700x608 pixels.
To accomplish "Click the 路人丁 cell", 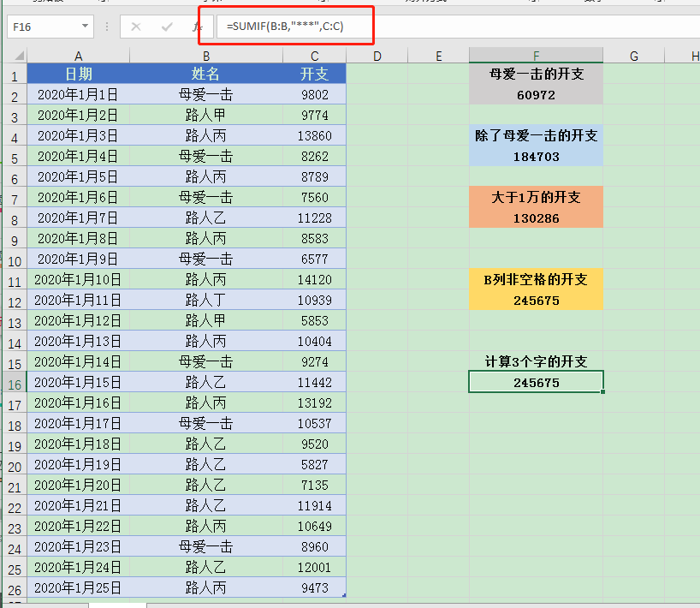I will pos(206,300).
